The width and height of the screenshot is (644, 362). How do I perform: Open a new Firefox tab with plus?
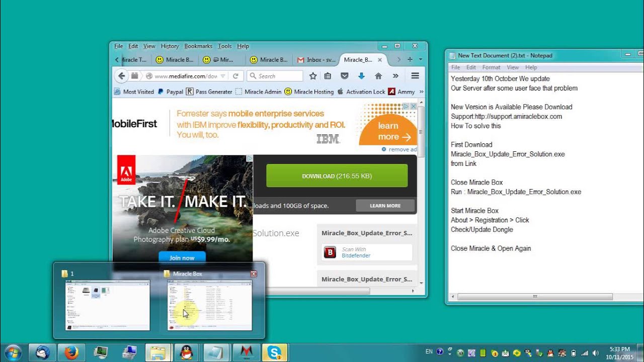(410, 59)
